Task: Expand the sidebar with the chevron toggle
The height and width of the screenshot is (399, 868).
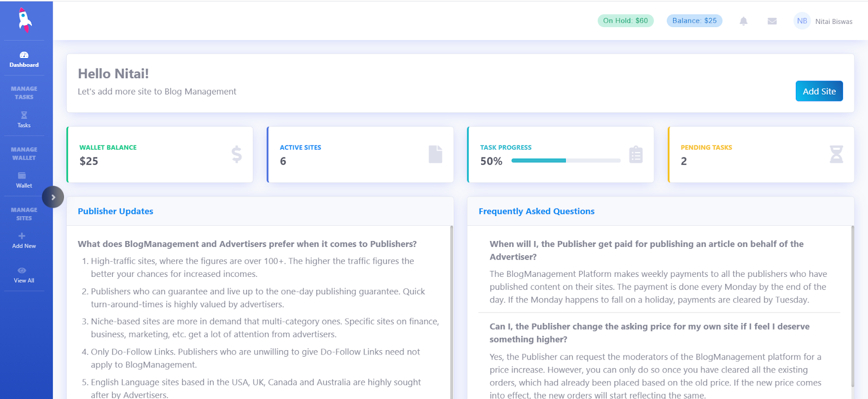Action: (53, 197)
